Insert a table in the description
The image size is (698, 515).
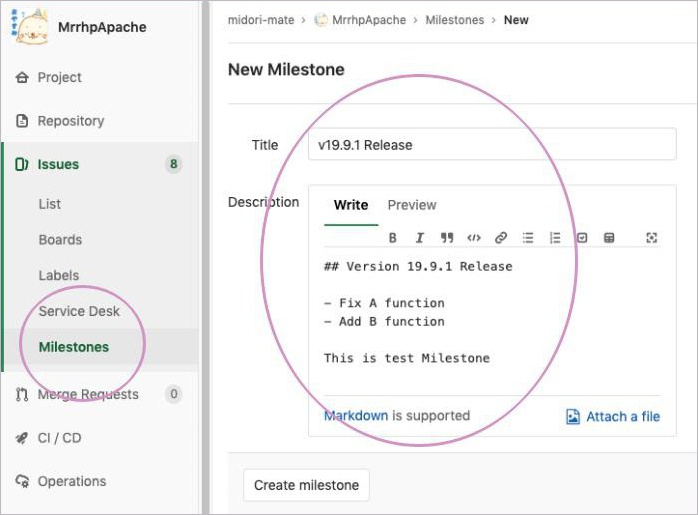[609, 238]
